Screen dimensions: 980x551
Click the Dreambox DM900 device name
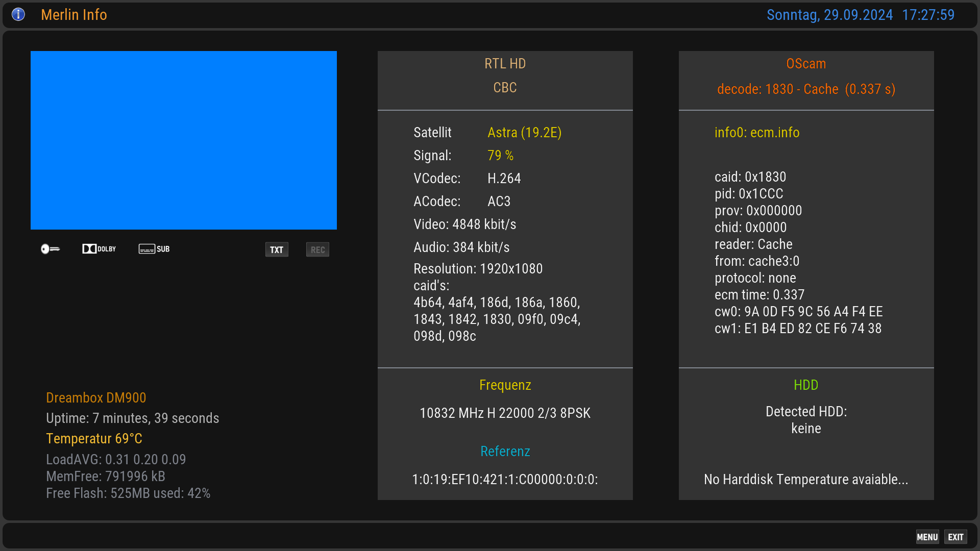[96, 398]
